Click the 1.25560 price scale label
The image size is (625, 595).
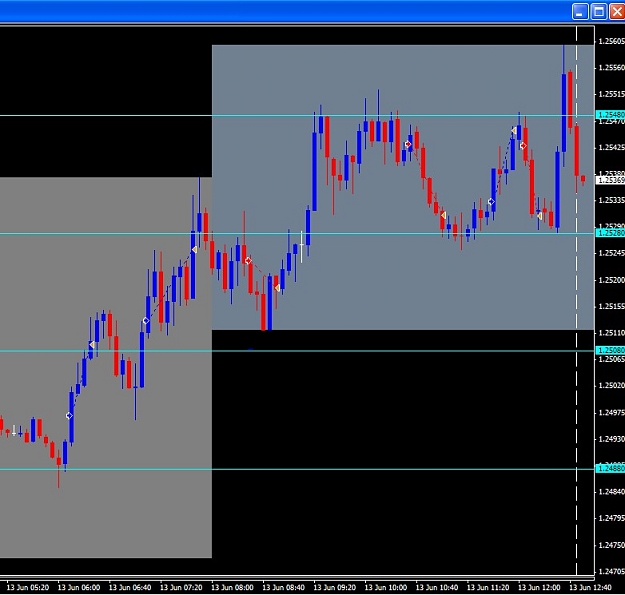click(x=611, y=68)
